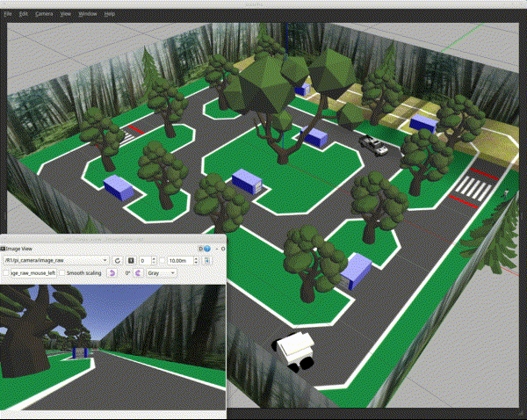Viewport: 527px width, 420px height.
Task: Click the camera image preview in Image View
Action: point(112,345)
